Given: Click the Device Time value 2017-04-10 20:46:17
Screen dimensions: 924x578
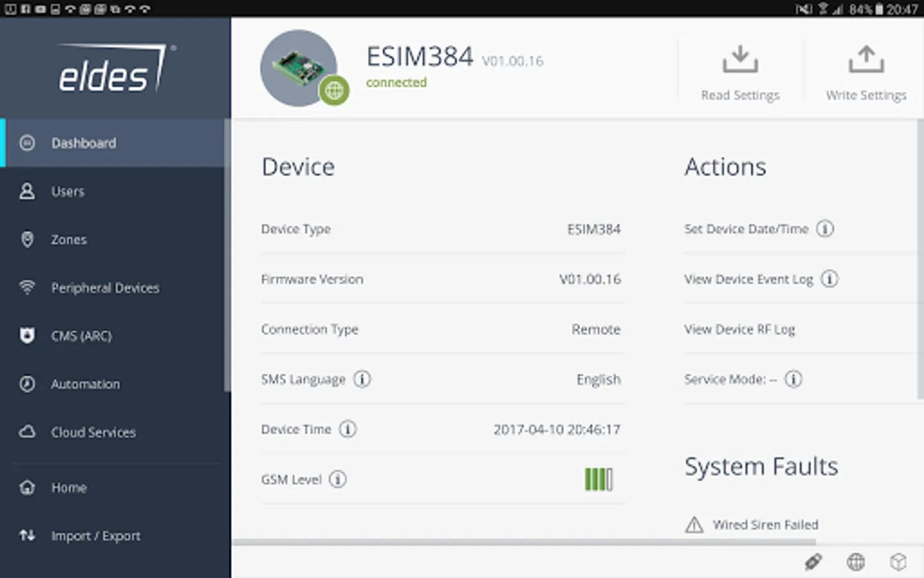Looking at the screenshot, I should pos(556,429).
